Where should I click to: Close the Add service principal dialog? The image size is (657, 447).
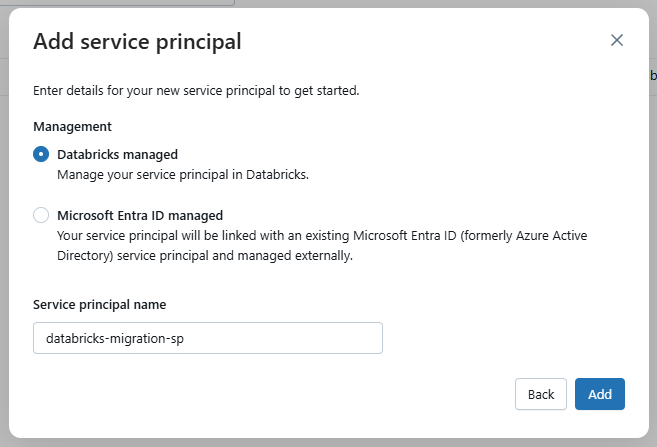pyautogui.click(x=617, y=40)
